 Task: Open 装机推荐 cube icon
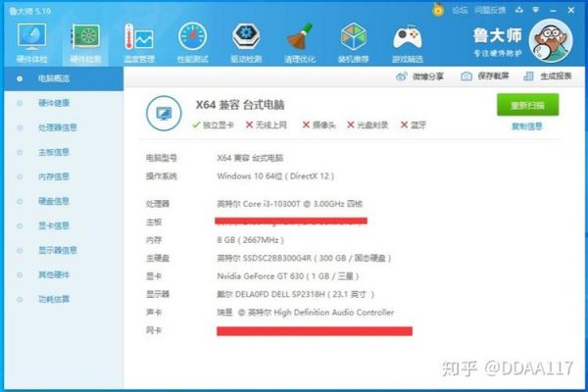353,37
